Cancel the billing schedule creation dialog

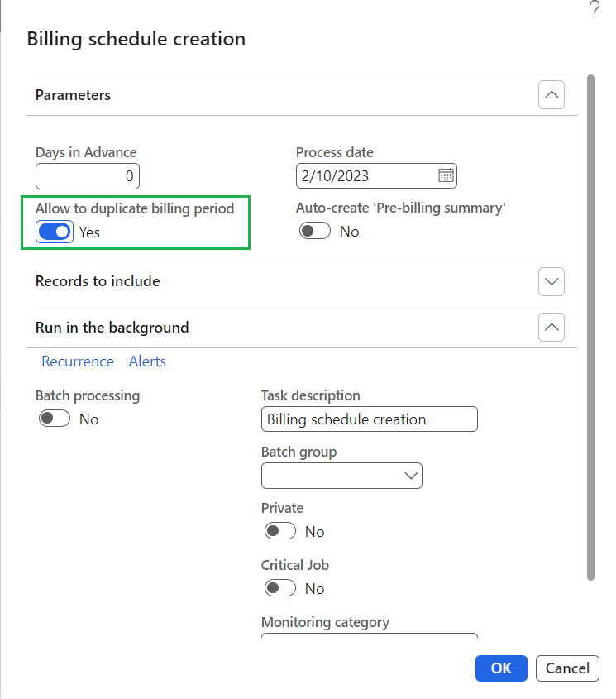click(567, 668)
